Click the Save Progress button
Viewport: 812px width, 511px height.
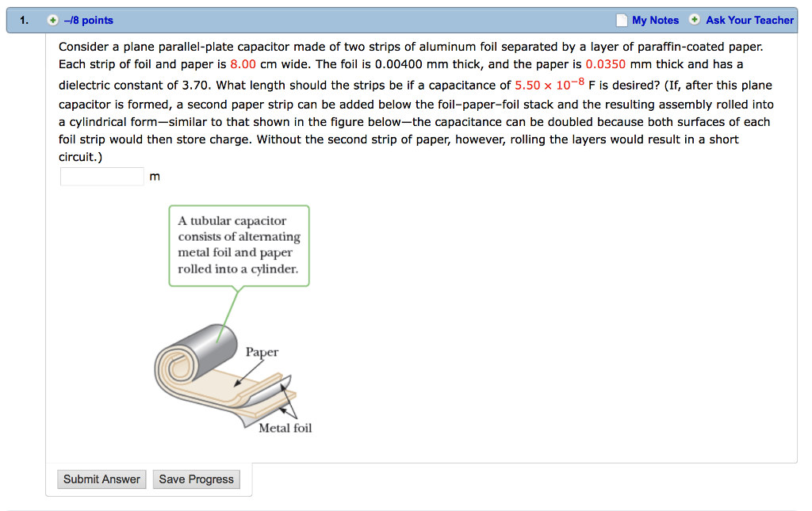click(196, 479)
